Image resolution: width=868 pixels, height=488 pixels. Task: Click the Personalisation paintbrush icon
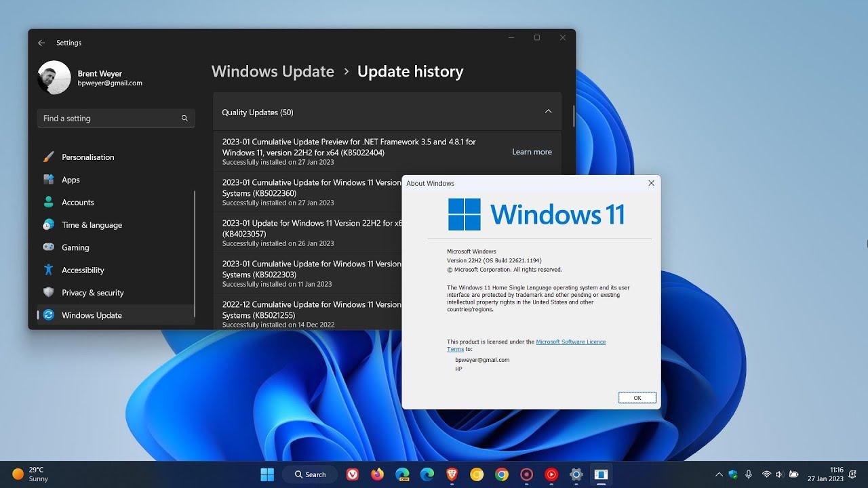pyautogui.click(x=48, y=157)
